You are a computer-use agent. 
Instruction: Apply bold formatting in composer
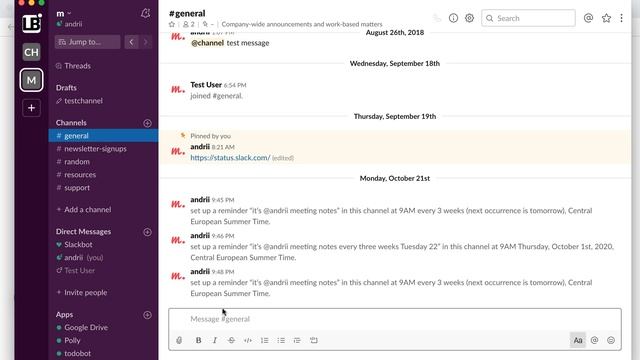198,340
